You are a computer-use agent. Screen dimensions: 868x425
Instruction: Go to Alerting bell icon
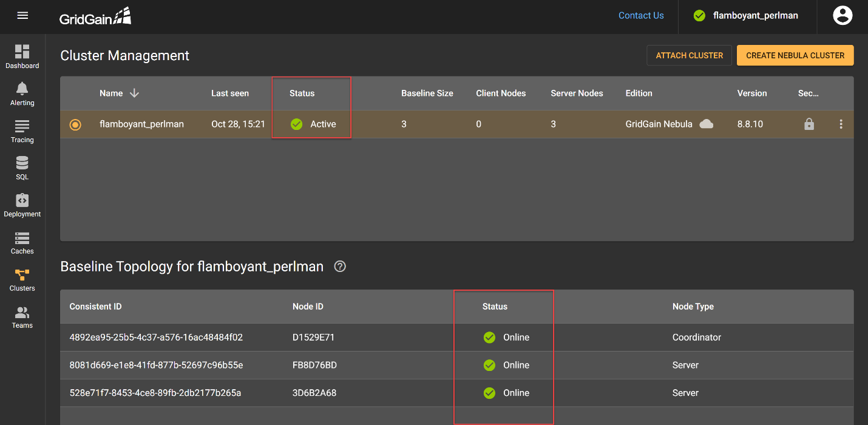tap(22, 93)
